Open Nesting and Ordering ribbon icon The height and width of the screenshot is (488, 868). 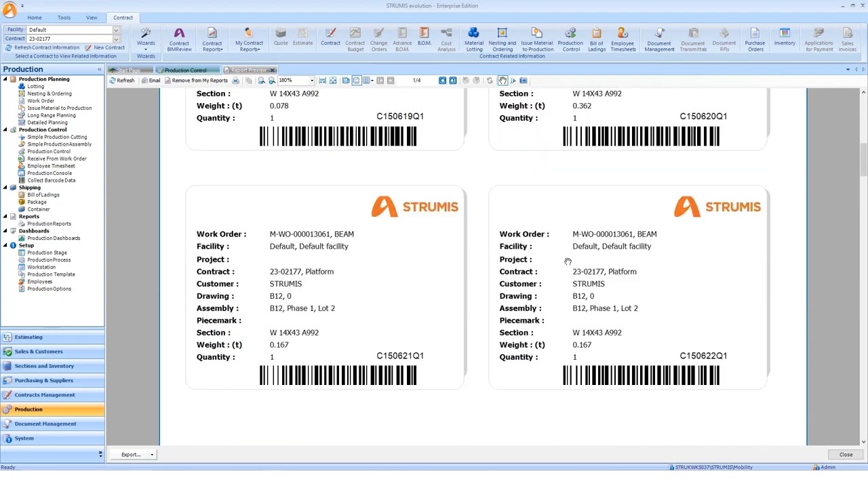click(x=502, y=39)
